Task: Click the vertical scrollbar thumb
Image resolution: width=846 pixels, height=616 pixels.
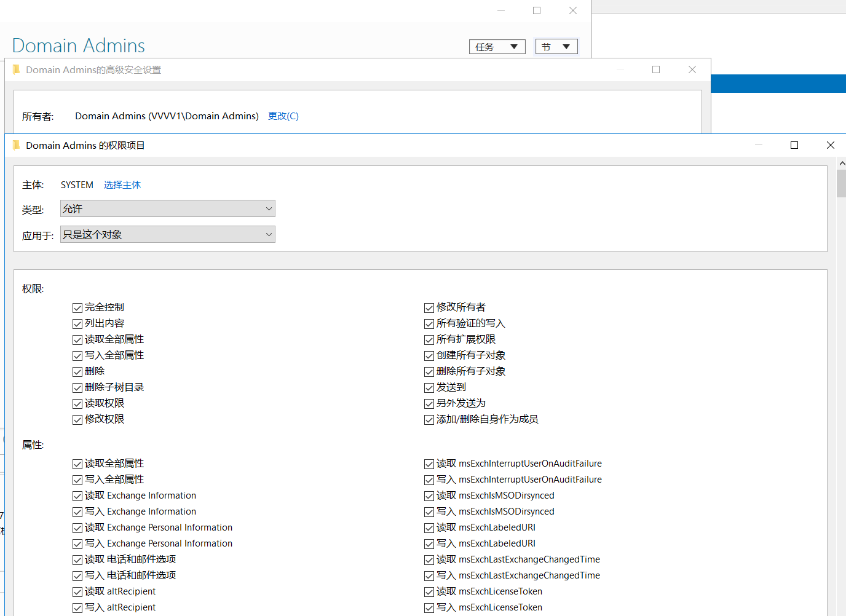Action: pos(841,183)
